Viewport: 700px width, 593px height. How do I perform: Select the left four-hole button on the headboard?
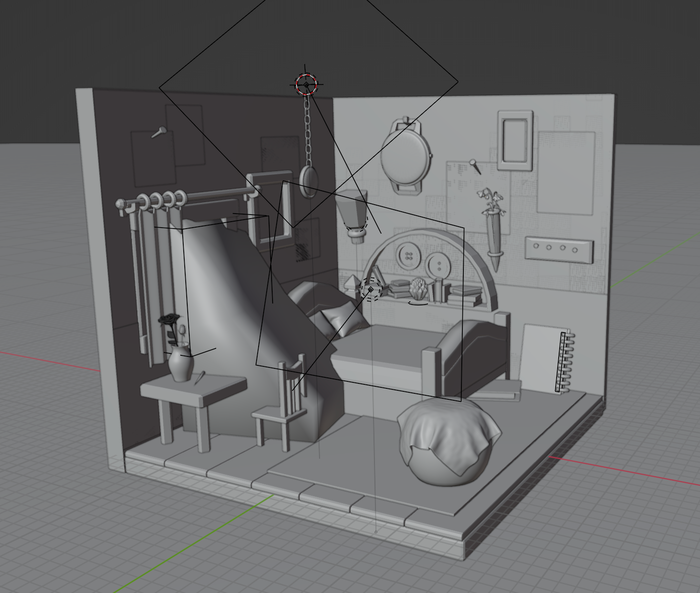[409, 257]
